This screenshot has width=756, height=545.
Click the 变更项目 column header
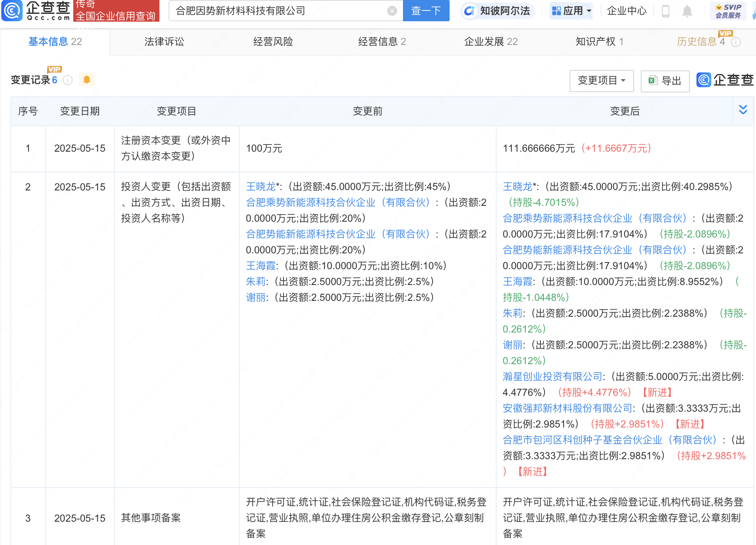pyautogui.click(x=177, y=111)
